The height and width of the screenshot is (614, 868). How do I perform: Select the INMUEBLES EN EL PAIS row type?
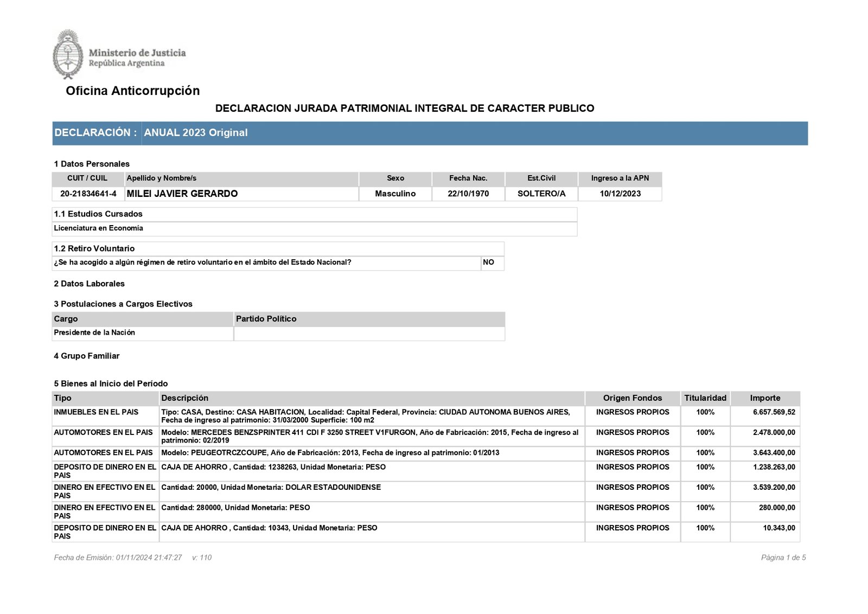click(x=96, y=412)
